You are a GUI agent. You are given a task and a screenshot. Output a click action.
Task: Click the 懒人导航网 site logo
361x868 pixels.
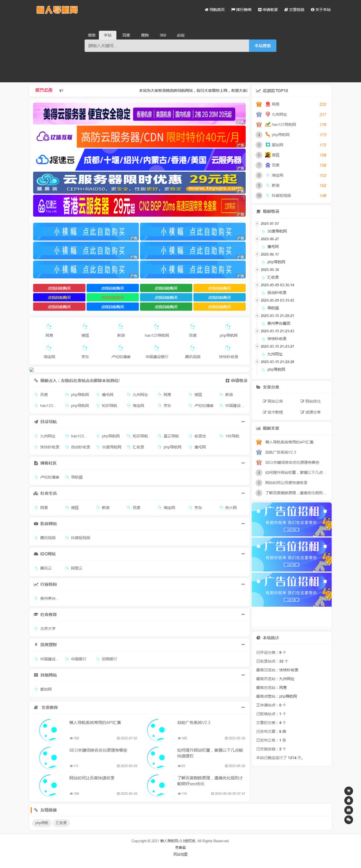tap(57, 10)
